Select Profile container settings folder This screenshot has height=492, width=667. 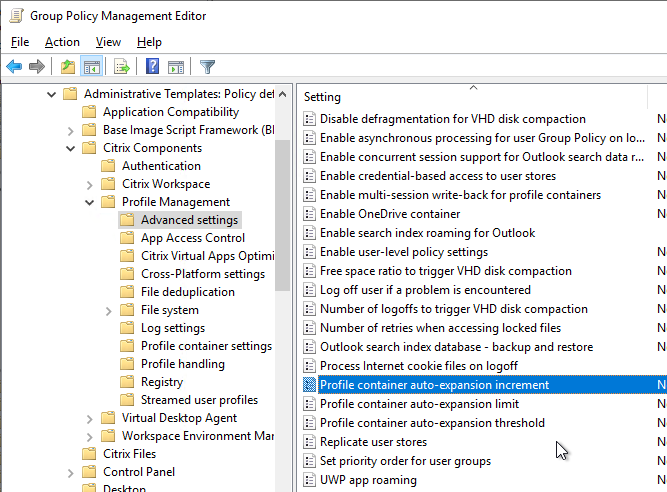point(206,346)
